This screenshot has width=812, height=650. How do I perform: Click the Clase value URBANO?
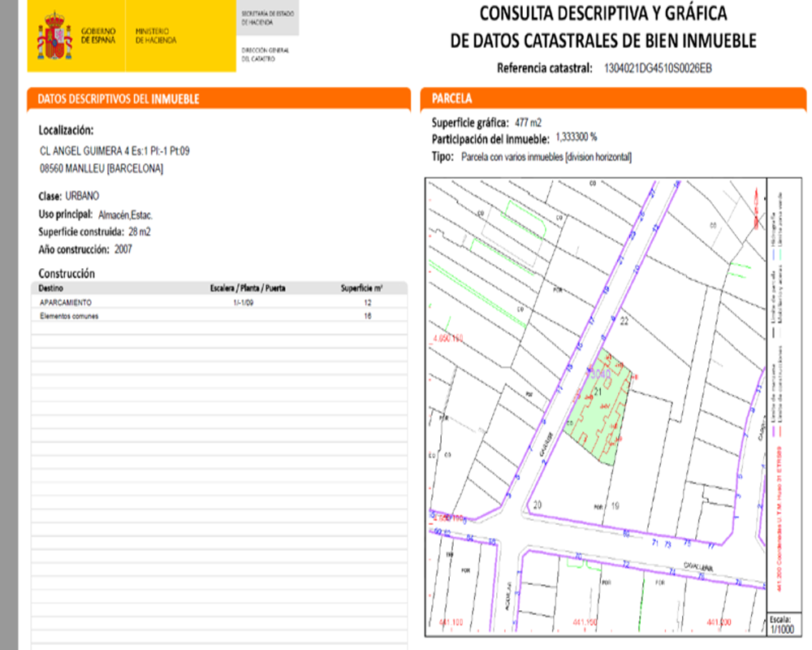[82, 196]
